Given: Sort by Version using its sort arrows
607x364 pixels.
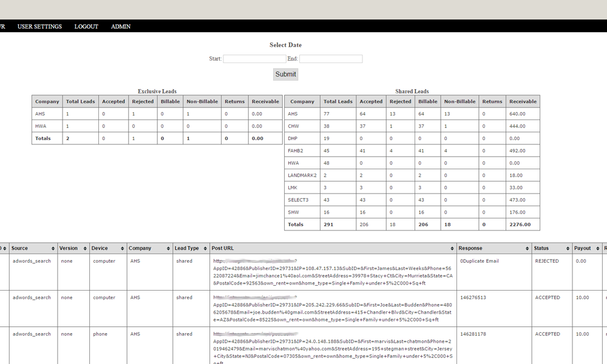Looking at the screenshot, I should (85, 248).
